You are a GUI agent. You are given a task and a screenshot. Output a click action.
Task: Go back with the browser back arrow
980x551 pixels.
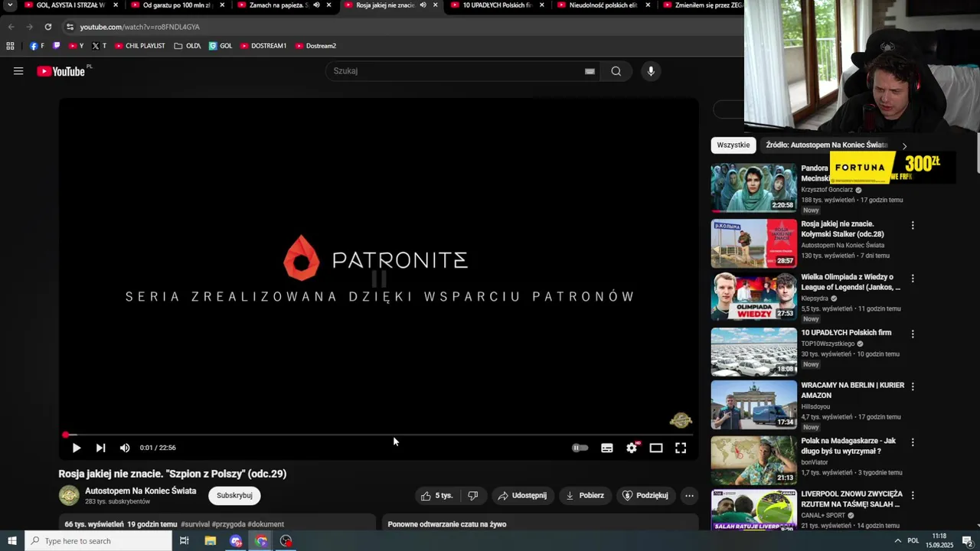11,27
